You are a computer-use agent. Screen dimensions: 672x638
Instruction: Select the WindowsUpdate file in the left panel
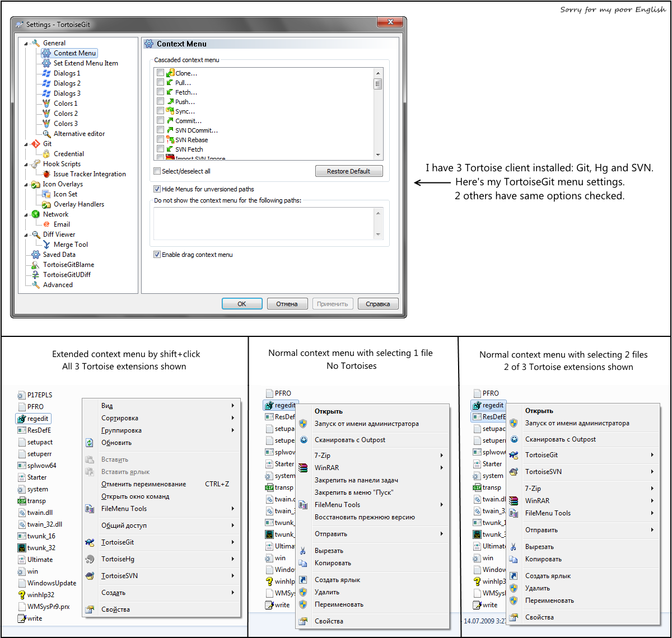pyautogui.click(x=52, y=583)
